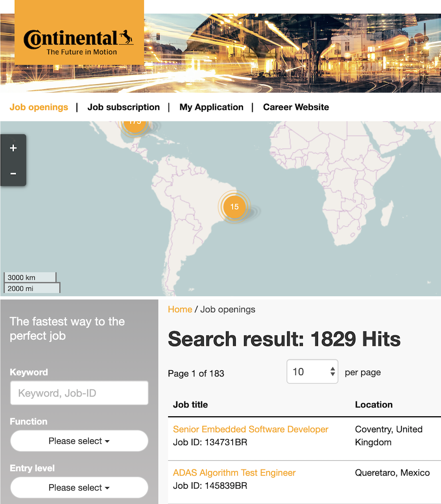Open ADAS Algorithm Test Engineer job
The height and width of the screenshot is (504, 441).
point(234,473)
